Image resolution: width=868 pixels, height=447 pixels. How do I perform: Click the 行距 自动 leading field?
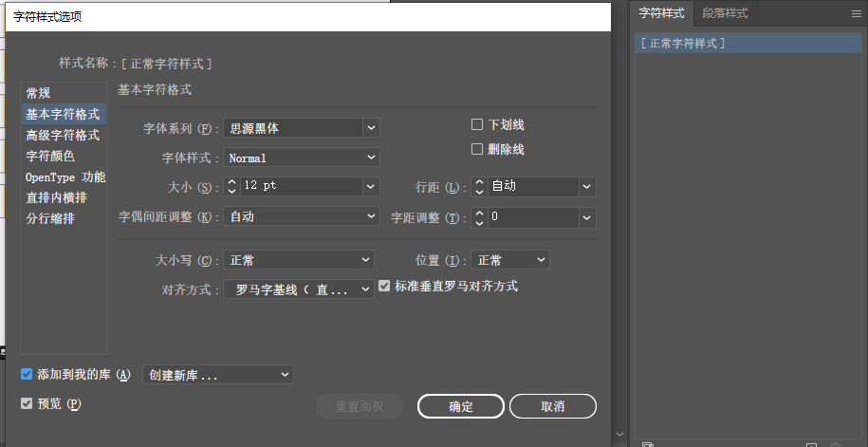pyautogui.click(x=534, y=187)
